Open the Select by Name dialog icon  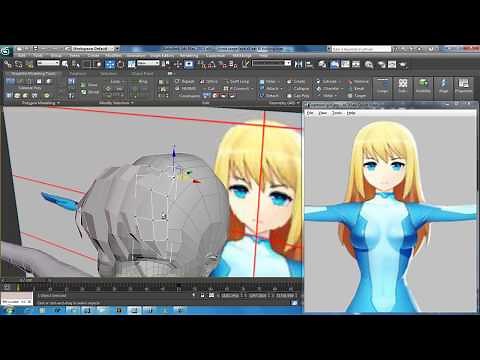tap(76, 64)
